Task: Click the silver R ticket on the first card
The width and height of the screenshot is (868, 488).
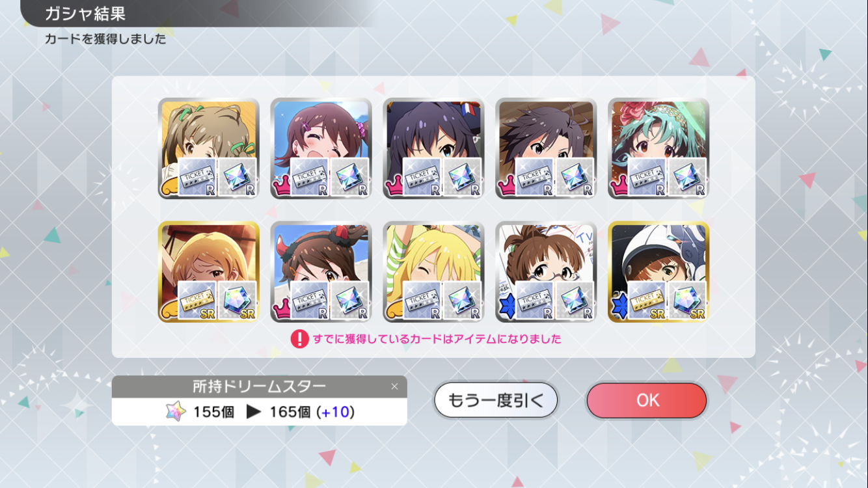Action: pyautogui.click(x=197, y=176)
